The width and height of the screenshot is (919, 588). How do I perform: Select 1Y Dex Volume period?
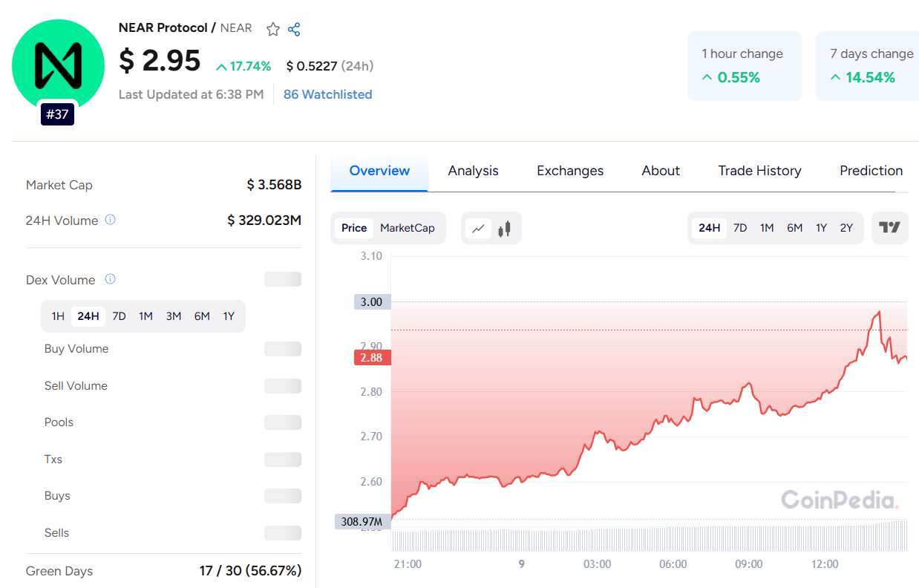pyautogui.click(x=229, y=316)
